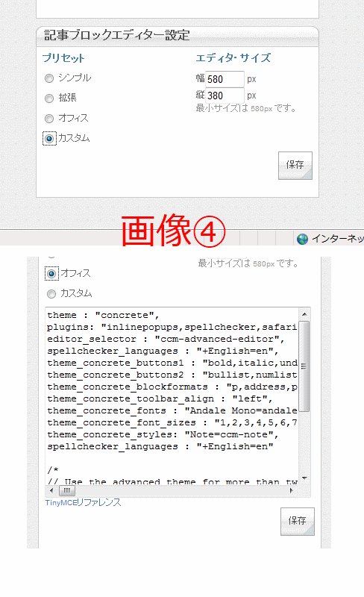Click the horizontal scroll left arrow

[51, 490]
